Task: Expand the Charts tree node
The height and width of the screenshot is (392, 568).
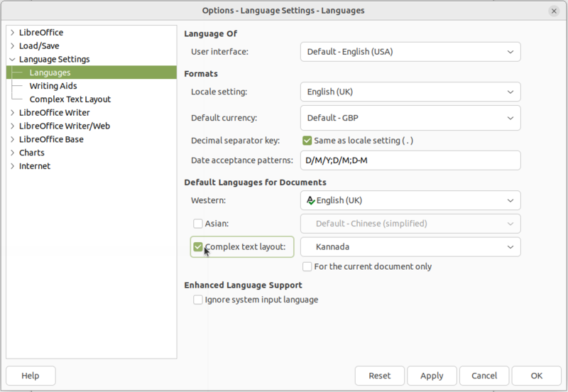Action: [x=12, y=153]
